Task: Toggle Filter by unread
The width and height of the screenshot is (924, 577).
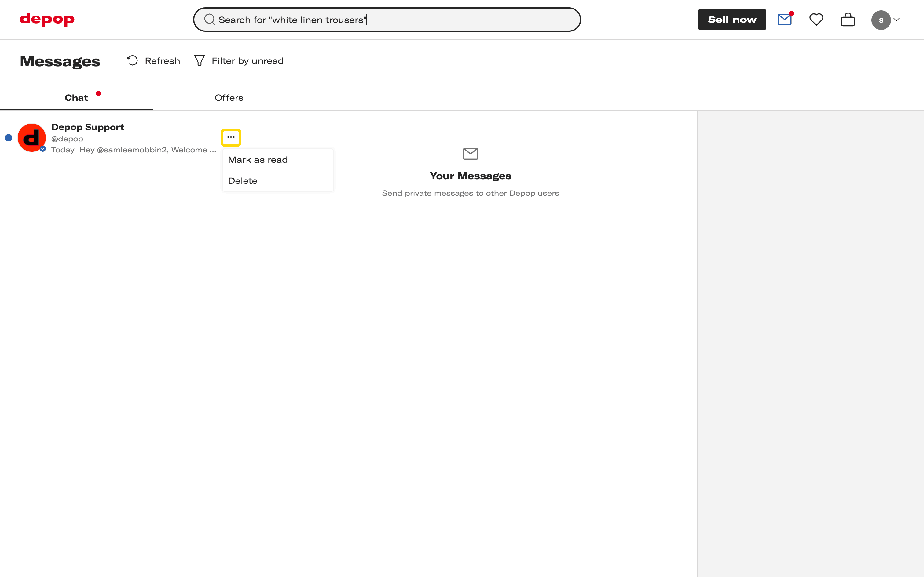Action: coord(248,61)
